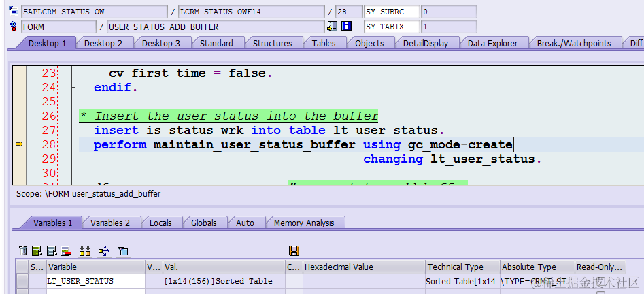This screenshot has height=294, width=644.
Task: Click the SY-TABIX field
Action: 392,27
